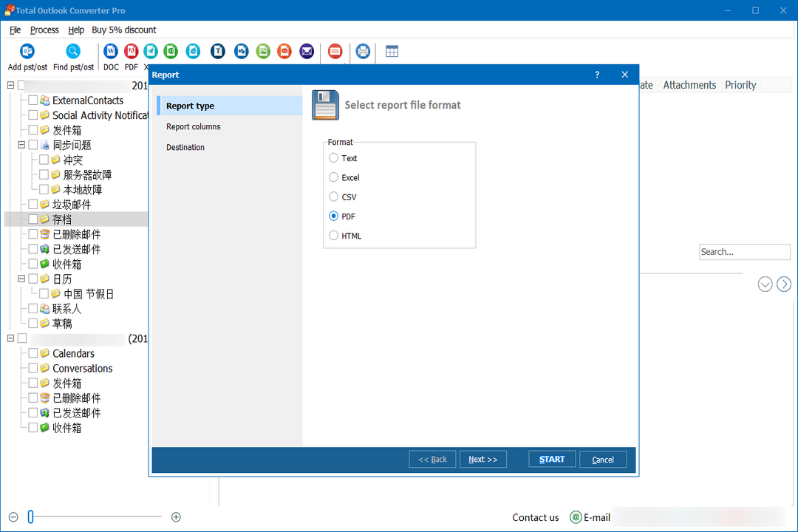Click the TXT format icon with letter T
The width and height of the screenshot is (798, 532).
[217, 51]
